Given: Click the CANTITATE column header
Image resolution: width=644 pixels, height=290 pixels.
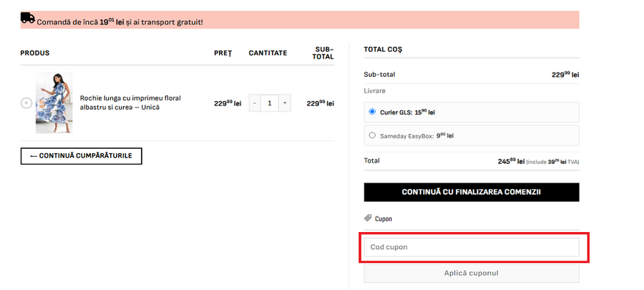Looking at the screenshot, I should (268, 53).
